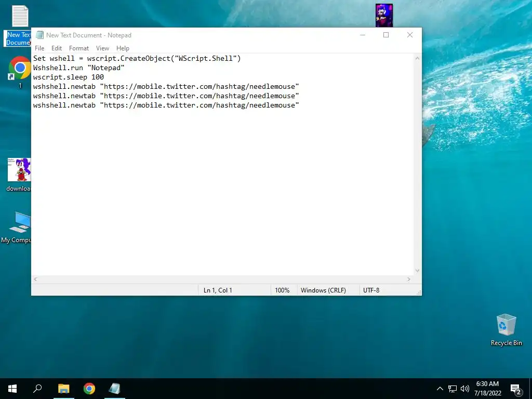Click the horizontal scrollbar left arrow
Image resolution: width=532 pixels, height=399 pixels.
(x=35, y=279)
